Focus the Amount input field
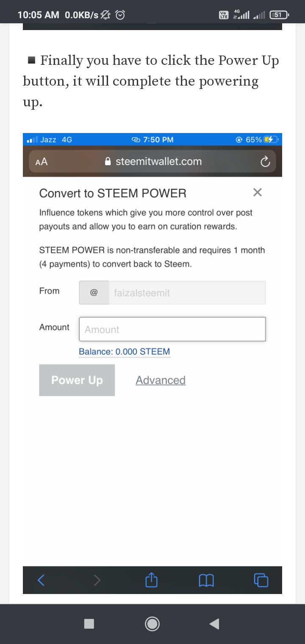The width and height of the screenshot is (305, 644). pos(172,329)
